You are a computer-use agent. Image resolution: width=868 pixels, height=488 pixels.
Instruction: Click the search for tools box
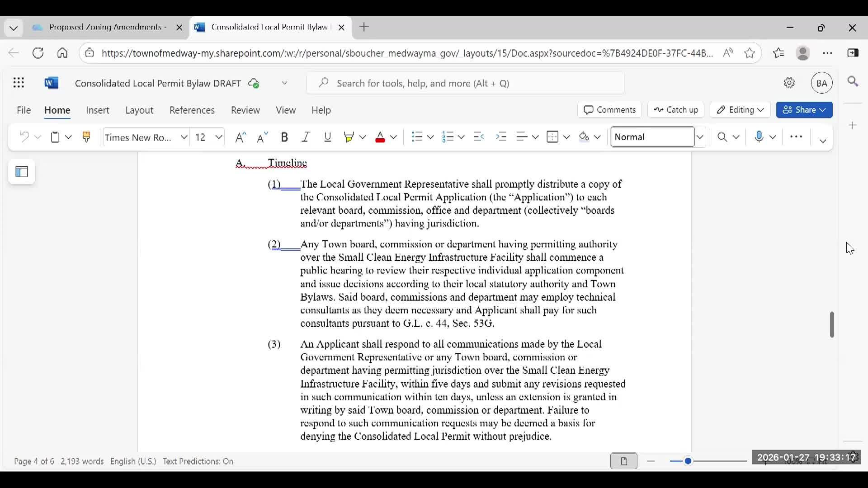(466, 83)
